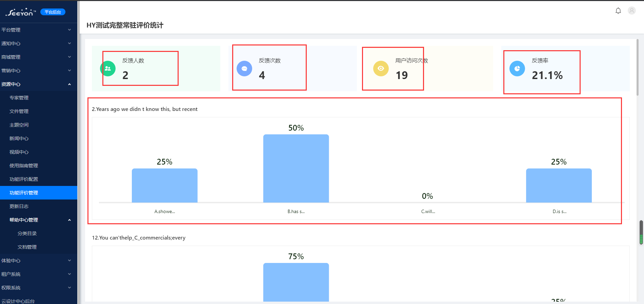Expand the 商城管理 menu
This screenshot has height=304, width=644.
point(39,57)
